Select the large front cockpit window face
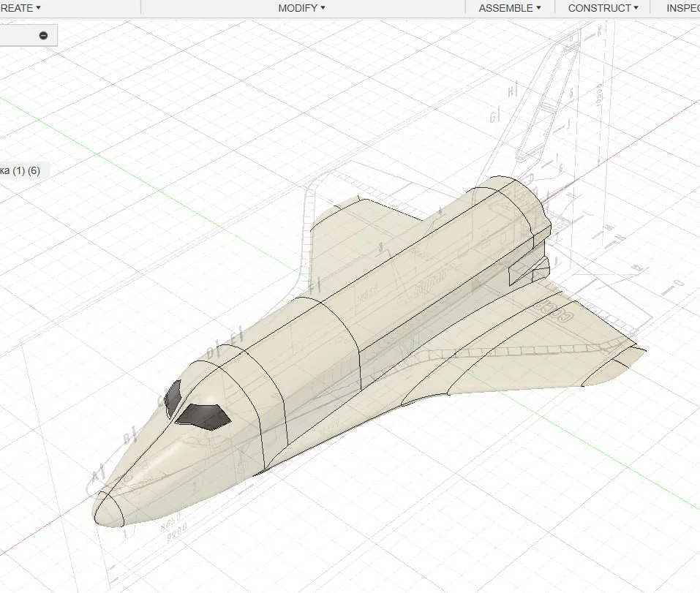Viewport: 700px width, 593px height. 203,415
